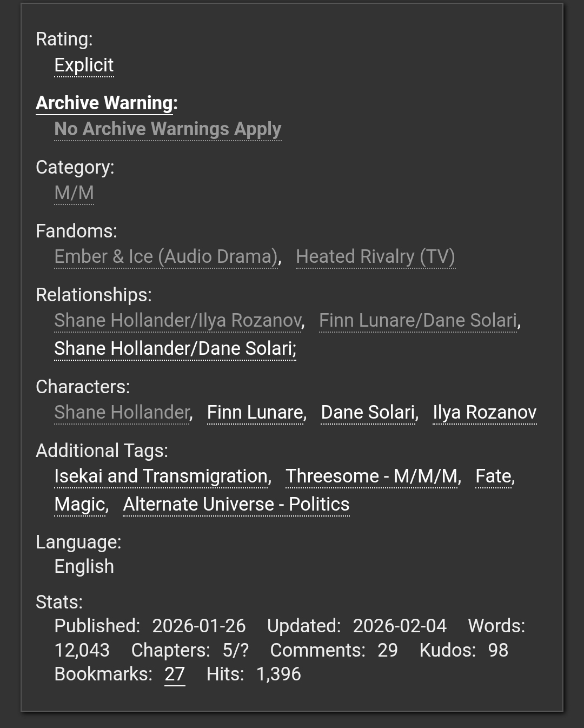
Task: Open the Ilya Rozanov character tag
Action: pyautogui.click(x=485, y=413)
